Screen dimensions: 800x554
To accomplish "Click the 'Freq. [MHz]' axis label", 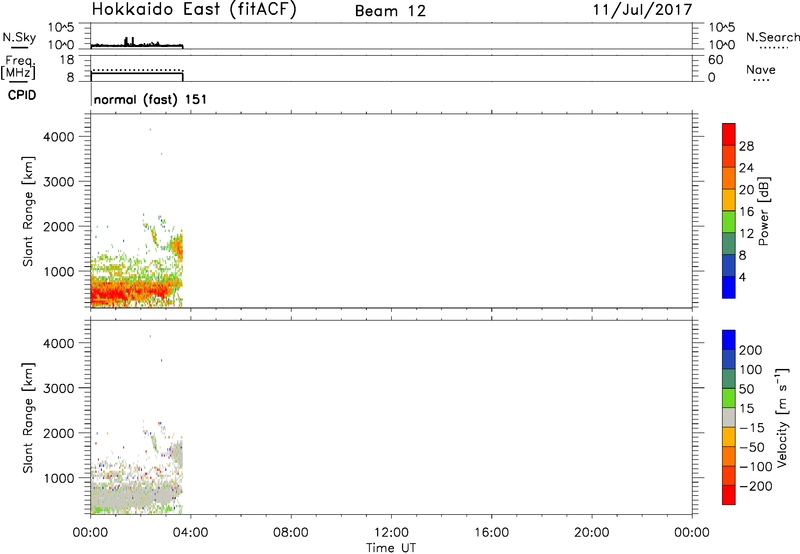I will [18, 67].
